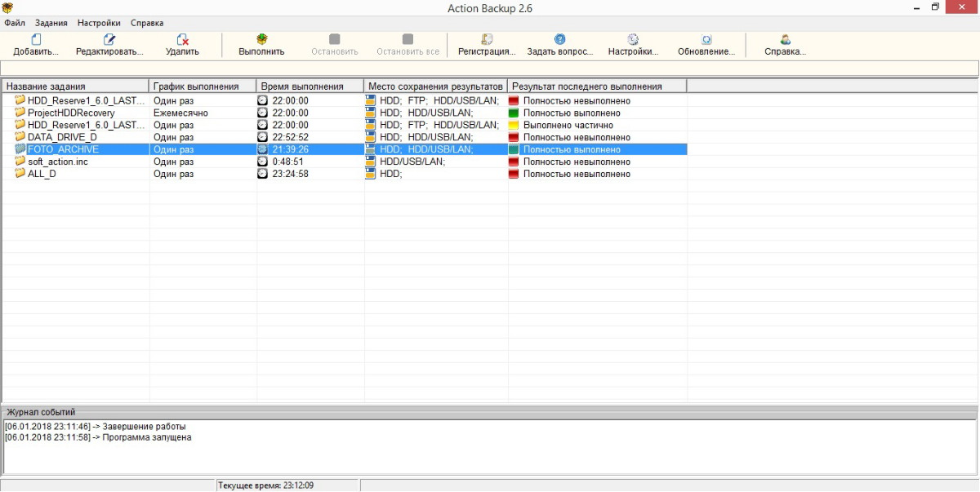Click the folder icon of ProjectHDDRecovery
The height and width of the screenshot is (492, 980).
click(x=20, y=113)
